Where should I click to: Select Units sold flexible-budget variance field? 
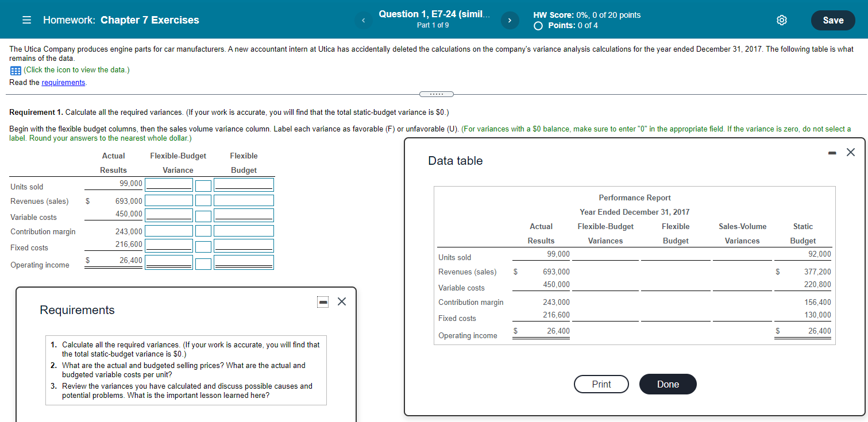click(169, 185)
